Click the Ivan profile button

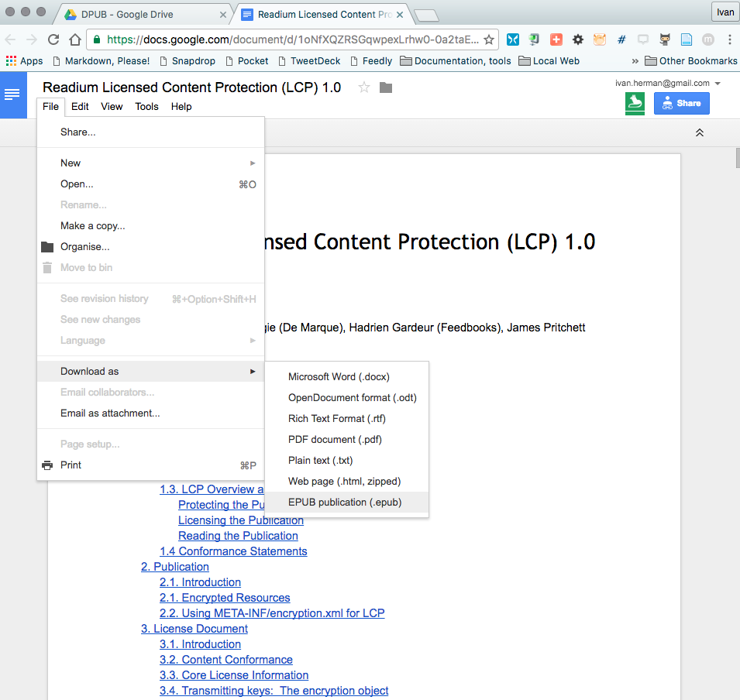[725, 12]
